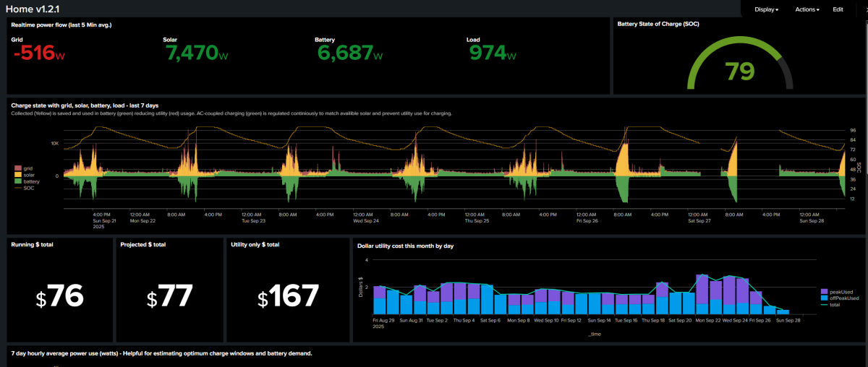
Task: Click the Projected $ total value $77
Action: [170, 296]
